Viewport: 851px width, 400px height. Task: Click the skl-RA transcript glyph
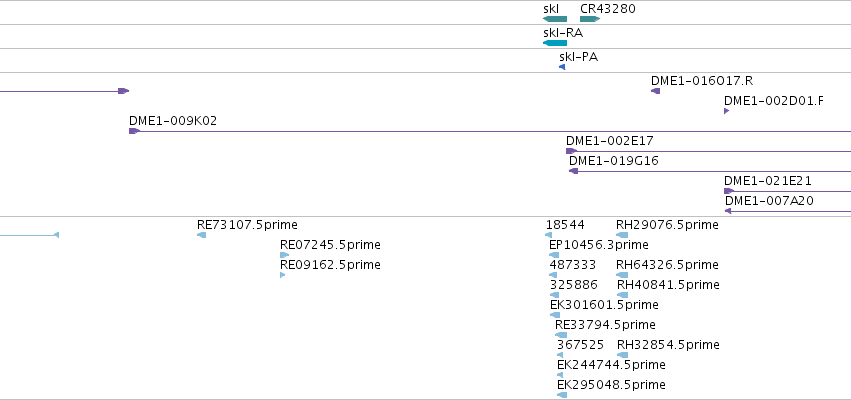click(x=555, y=43)
